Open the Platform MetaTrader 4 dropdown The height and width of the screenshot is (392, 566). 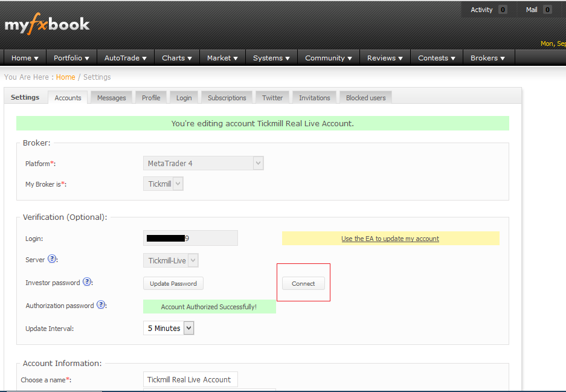point(203,163)
